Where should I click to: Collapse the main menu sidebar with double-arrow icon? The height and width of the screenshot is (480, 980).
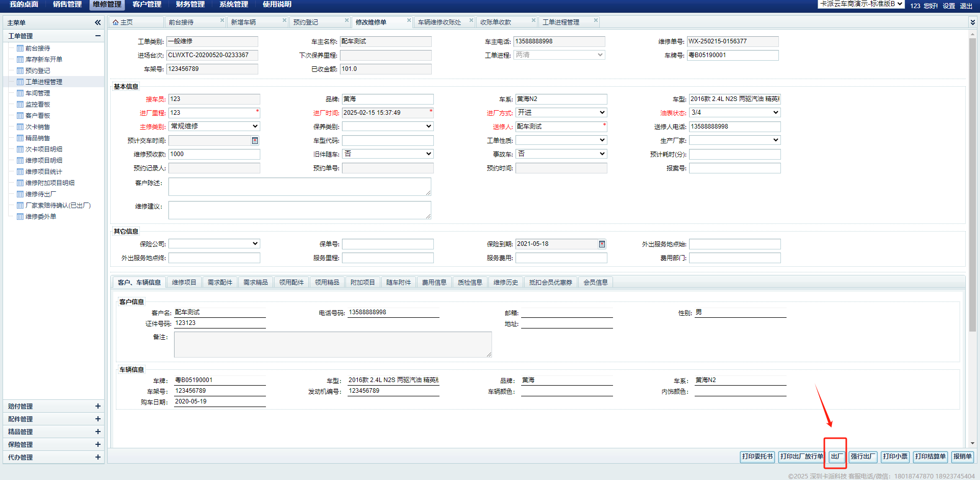[x=97, y=22]
